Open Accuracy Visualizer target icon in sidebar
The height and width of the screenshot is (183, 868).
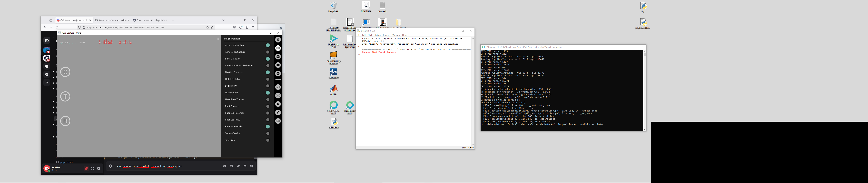click(x=278, y=96)
